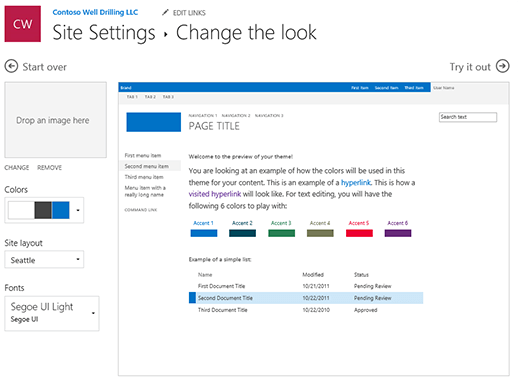Click TAB 2 in the preview
The height and width of the screenshot is (384, 518).
pos(150,97)
